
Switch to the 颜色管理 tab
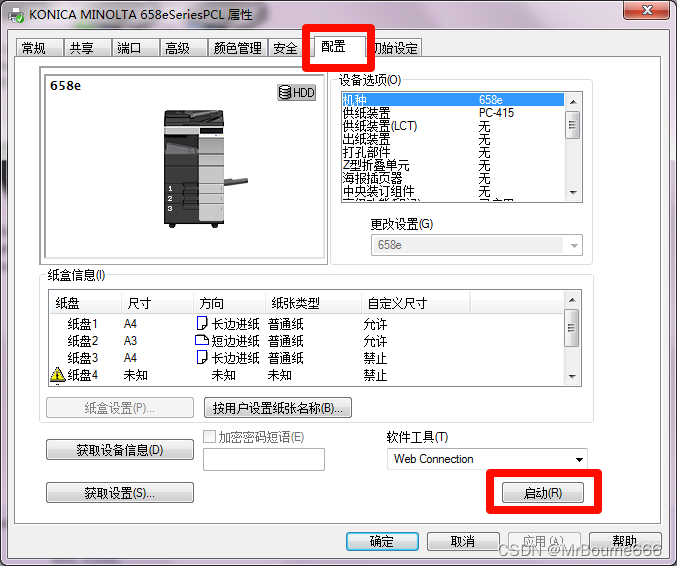[237, 48]
